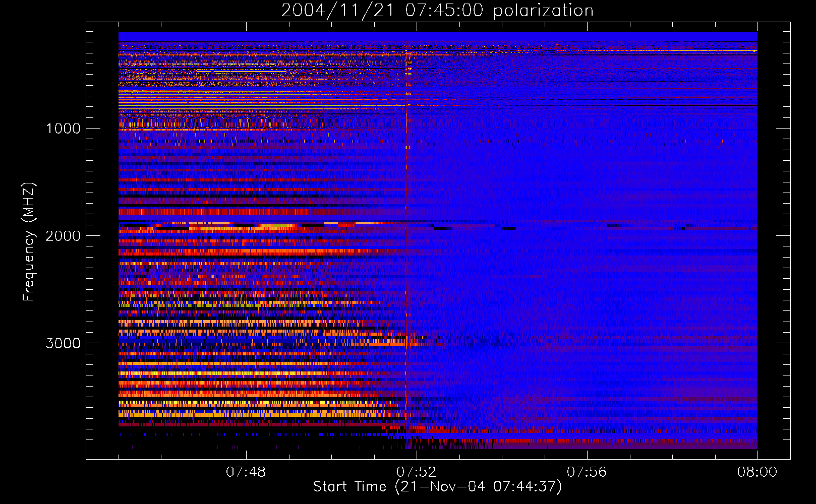Click the '1000' frequency tick label
This screenshot has height=504, width=816.
pyautogui.click(x=63, y=128)
